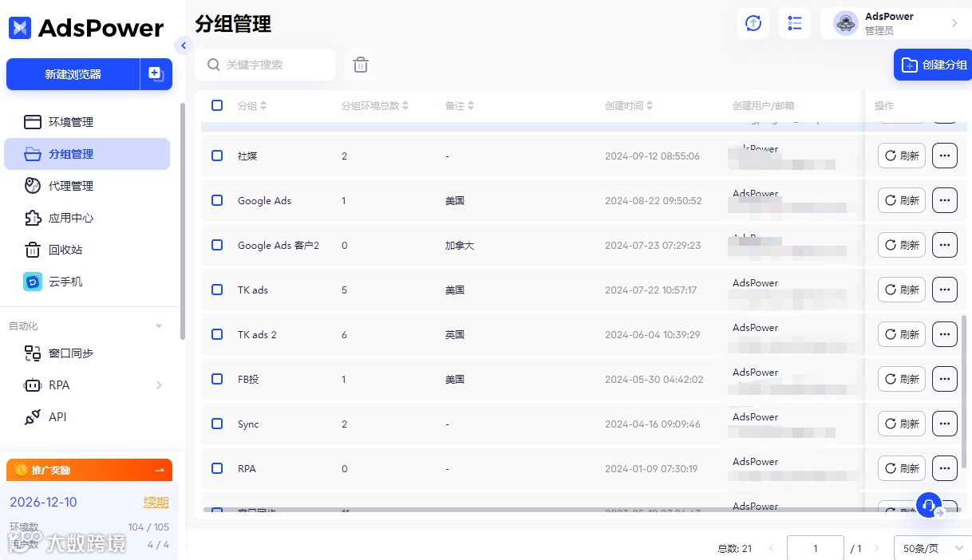This screenshot has height=560, width=972.
Task: Click 新建浏览器 button
Action: click(73, 74)
